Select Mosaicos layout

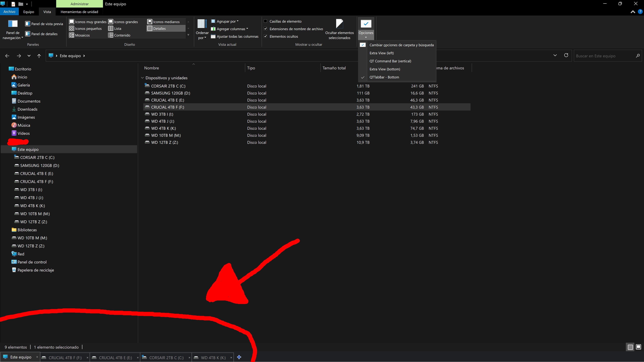tap(79, 35)
